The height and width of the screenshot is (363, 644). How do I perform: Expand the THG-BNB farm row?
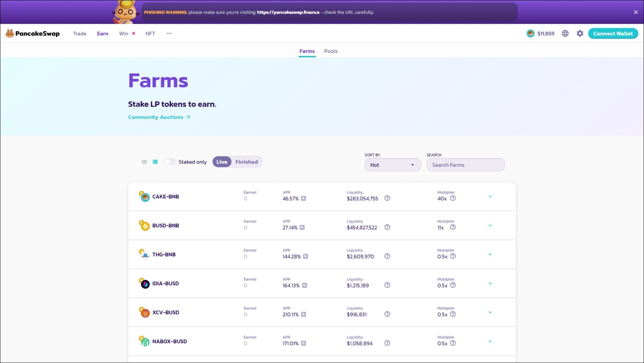pyautogui.click(x=490, y=254)
